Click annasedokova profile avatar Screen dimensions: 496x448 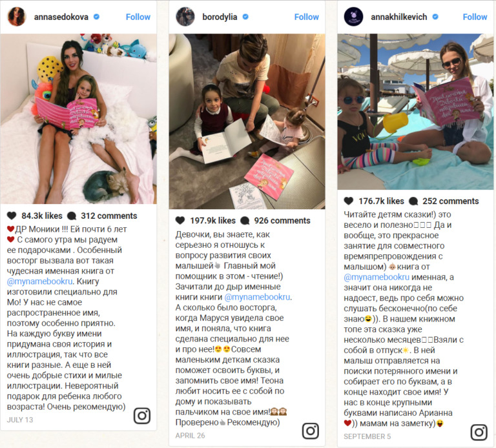(16, 16)
